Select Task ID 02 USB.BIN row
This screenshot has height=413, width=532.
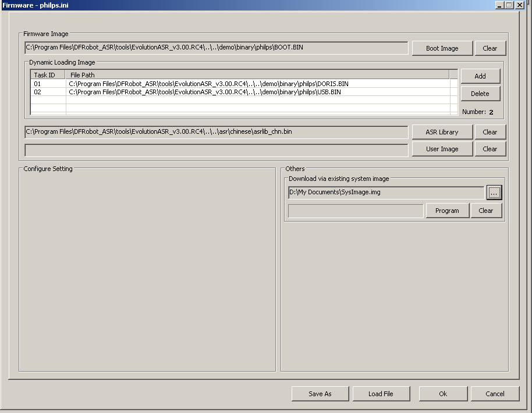click(x=244, y=92)
